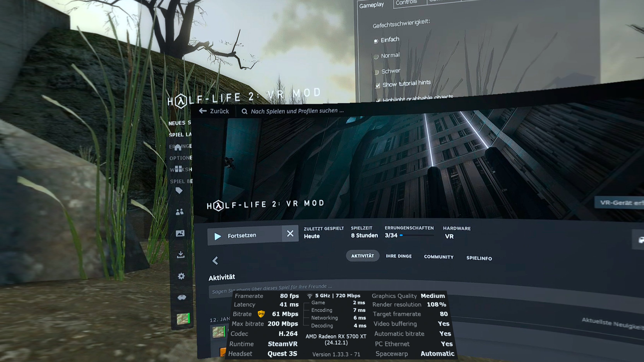This screenshot has width=644, height=362.
Task: Open the Screenshots media icon
Action: pos(180,233)
